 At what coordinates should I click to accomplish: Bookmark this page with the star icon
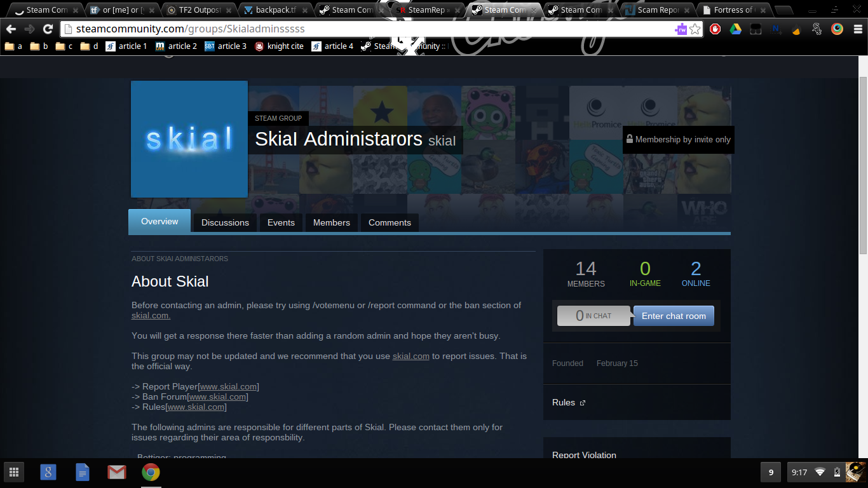click(x=695, y=29)
